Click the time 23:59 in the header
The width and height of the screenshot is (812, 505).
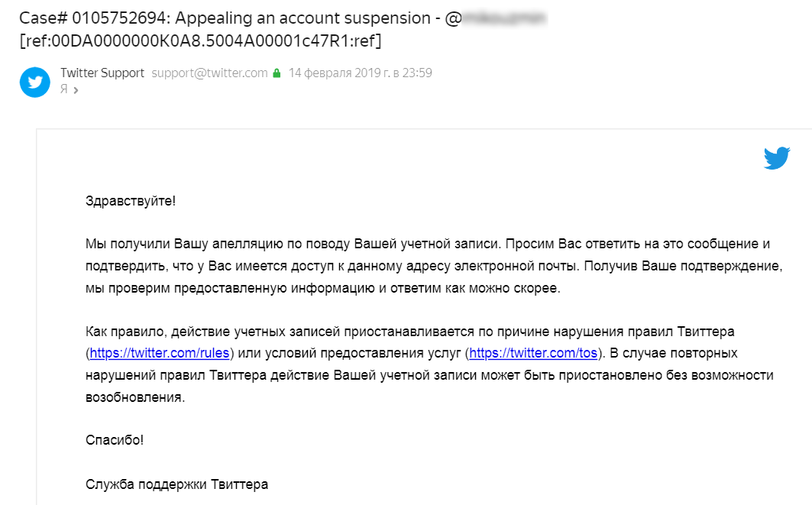coord(417,73)
